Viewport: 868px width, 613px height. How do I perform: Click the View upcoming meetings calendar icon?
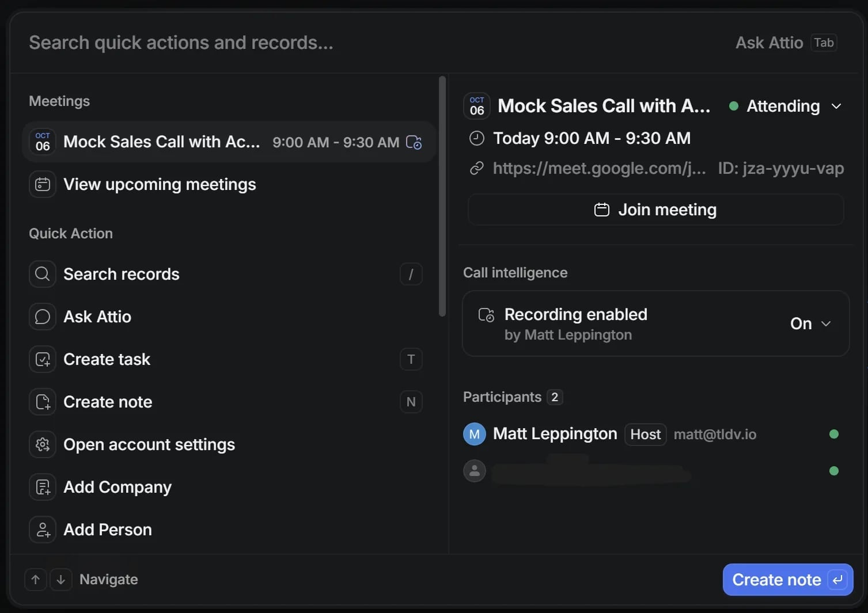(43, 184)
